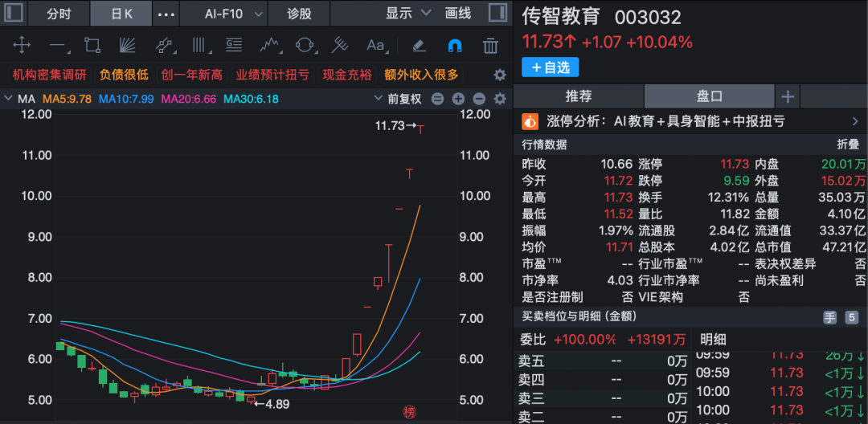Screen dimensions: 868x424
Task: Click the 委比 +100.00% value
Action: pos(584,339)
